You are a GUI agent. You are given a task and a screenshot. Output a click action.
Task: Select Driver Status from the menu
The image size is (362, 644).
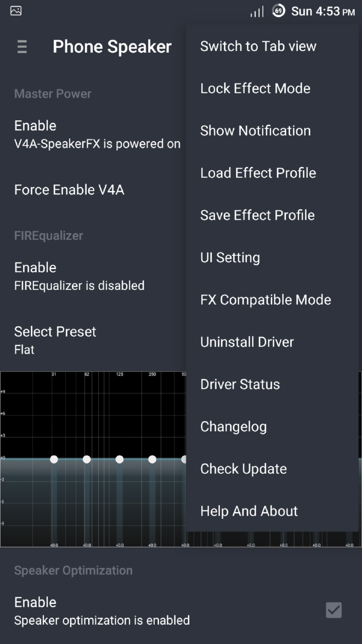click(x=240, y=384)
